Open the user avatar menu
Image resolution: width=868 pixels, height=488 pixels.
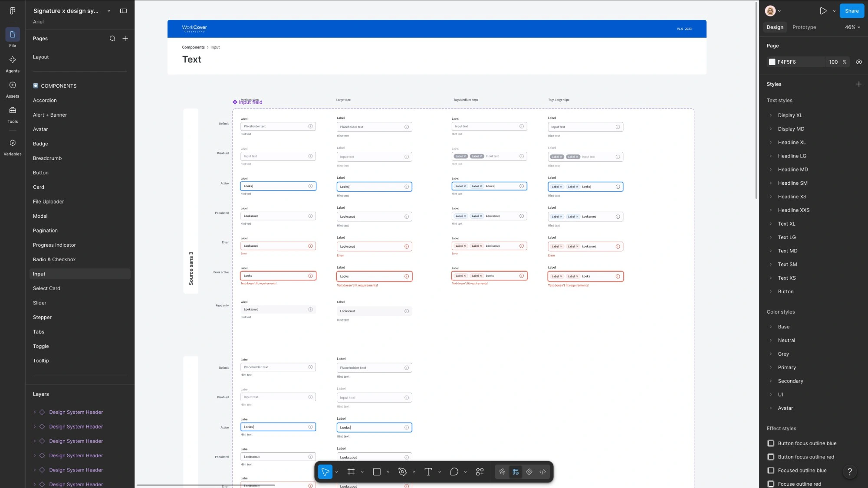pyautogui.click(x=770, y=11)
